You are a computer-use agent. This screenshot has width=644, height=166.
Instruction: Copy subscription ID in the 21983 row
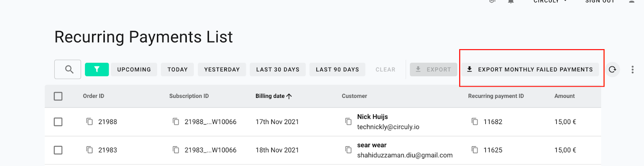[x=176, y=149]
